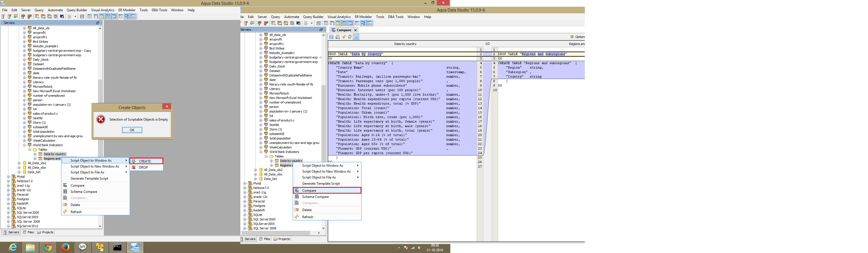Click the blank document toolbar icon in left window
This screenshot has height=253, width=868.
[70, 17]
